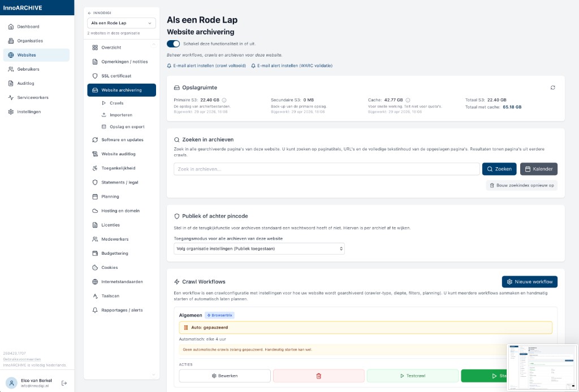Click the Nieuwe workflow button
The height and width of the screenshot is (392, 579).
(529, 281)
